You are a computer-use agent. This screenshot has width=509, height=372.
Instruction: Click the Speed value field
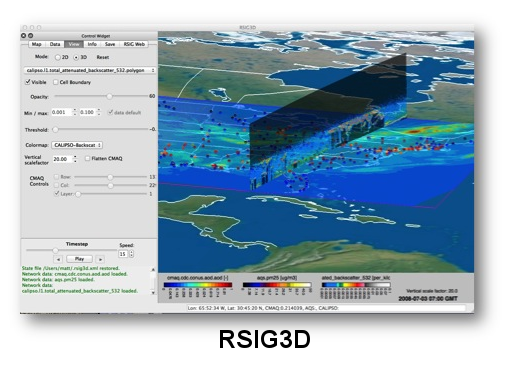(x=123, y=254)
